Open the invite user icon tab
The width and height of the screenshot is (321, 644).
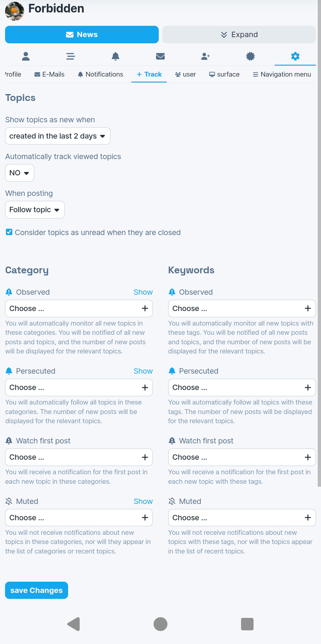205,56
